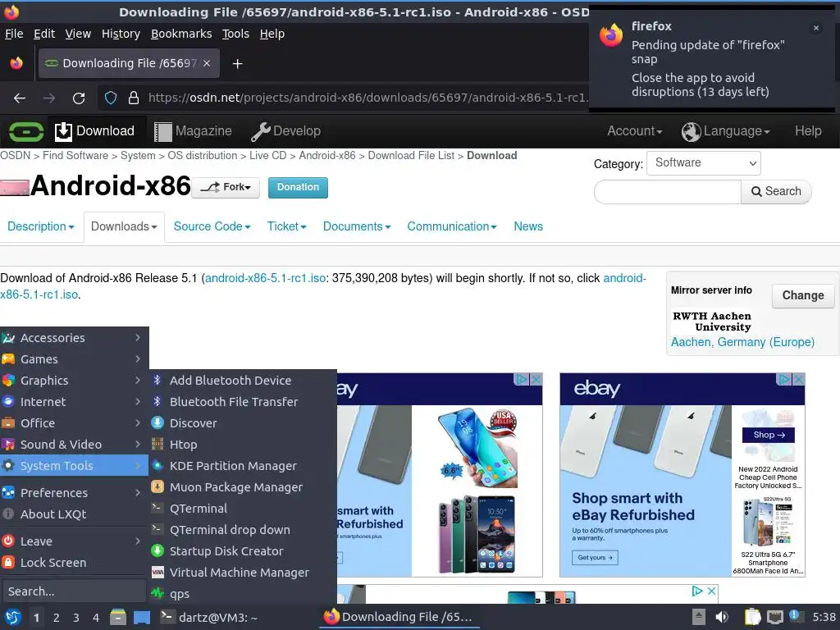The width and height of the screenshot is (840, 630).
Task: Open the Help link in site header
Action: click(808, 131)
